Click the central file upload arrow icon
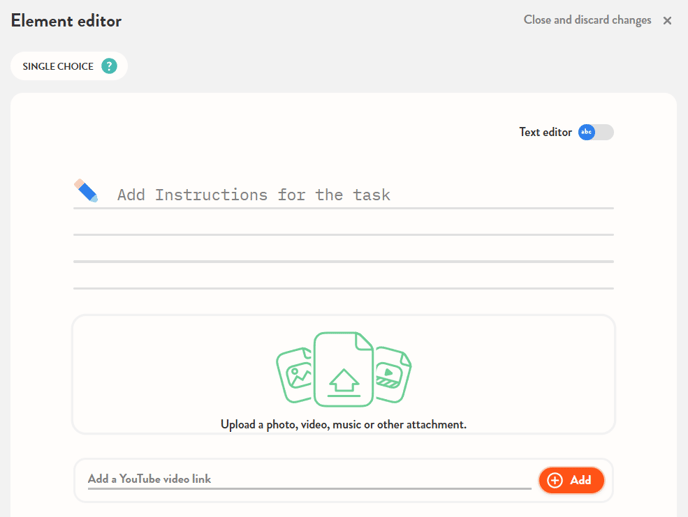688x517 pixels. click(343, 378)
